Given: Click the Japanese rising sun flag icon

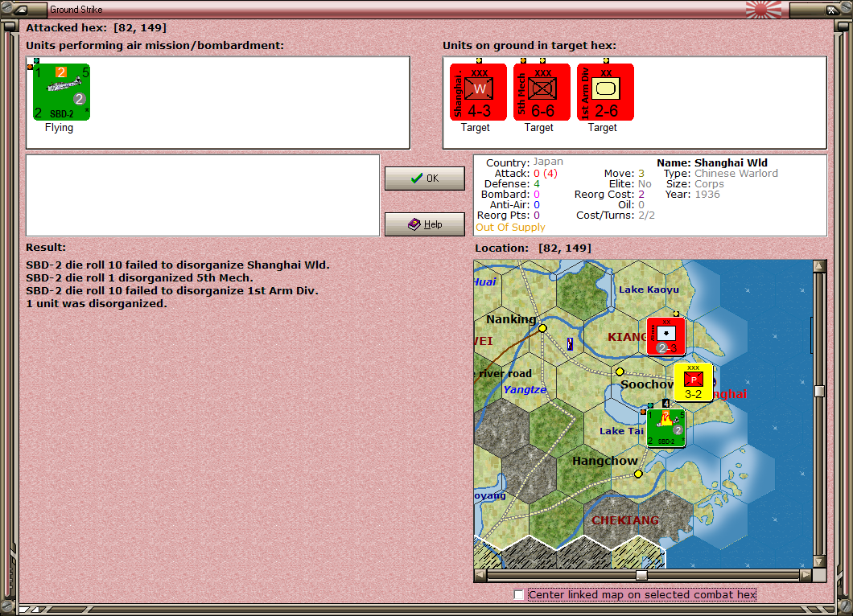Looking at the screenshot, I should [763, 9].
